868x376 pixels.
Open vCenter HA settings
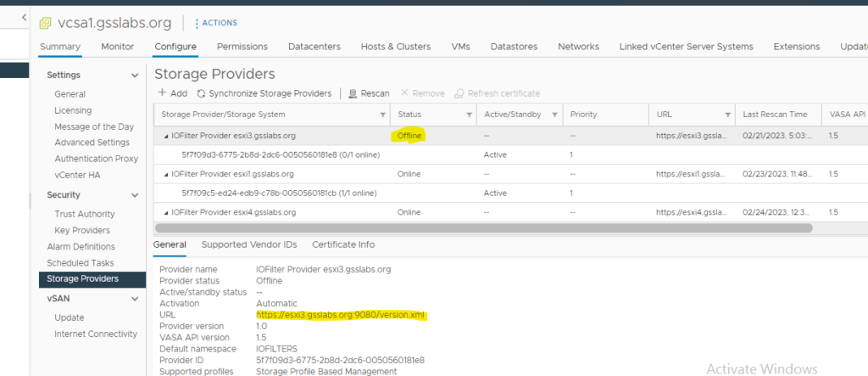coord(77,175)
